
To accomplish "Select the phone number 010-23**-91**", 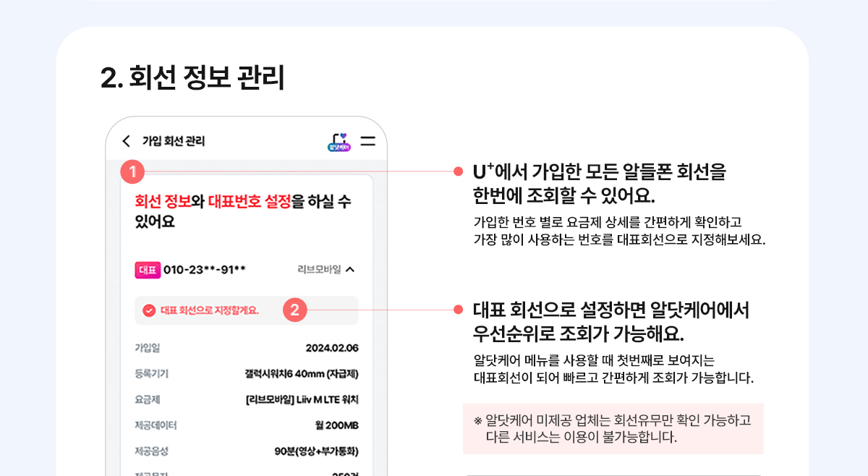I will click(205, 270).
